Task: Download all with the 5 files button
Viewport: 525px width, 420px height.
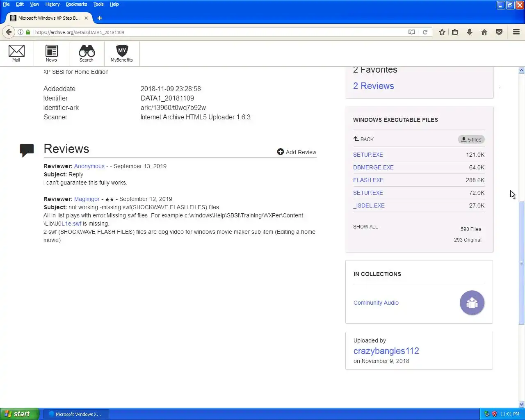Action: (x=471, y=139)
